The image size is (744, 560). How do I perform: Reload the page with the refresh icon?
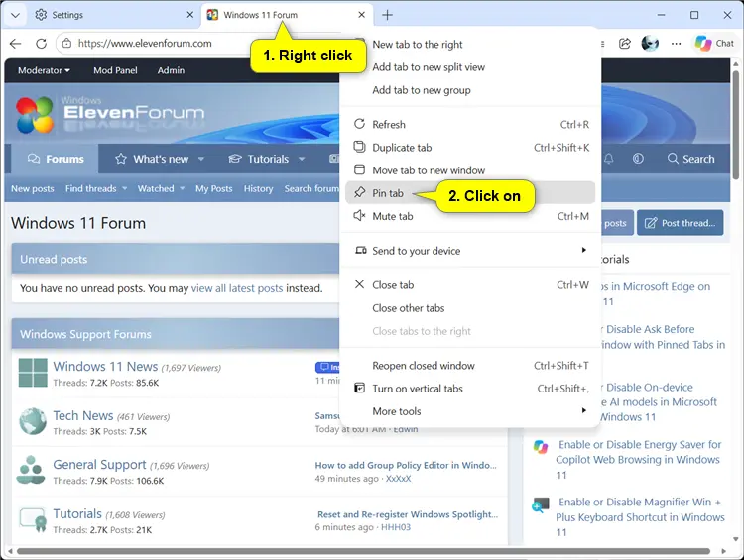pos(42,44)
